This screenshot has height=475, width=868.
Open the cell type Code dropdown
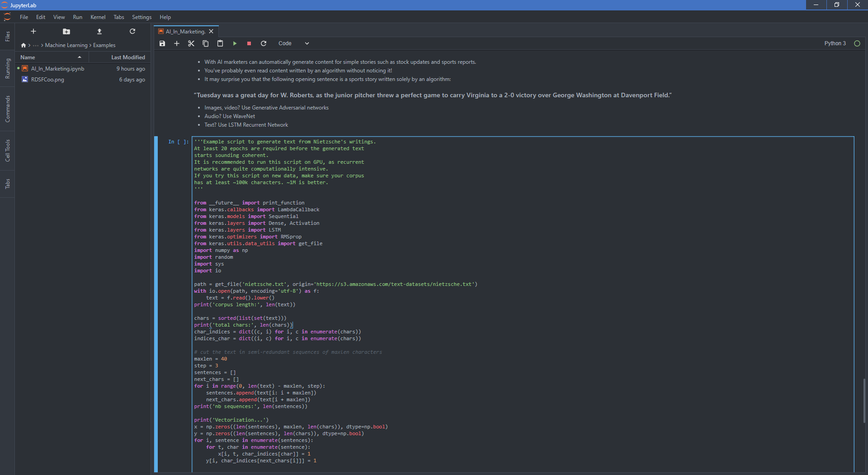293,43
